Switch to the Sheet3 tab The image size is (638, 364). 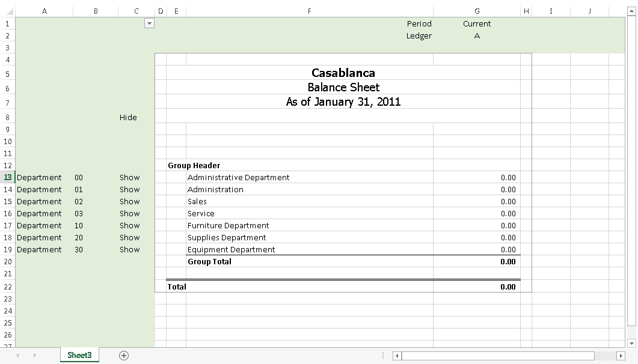coord(79,356)
